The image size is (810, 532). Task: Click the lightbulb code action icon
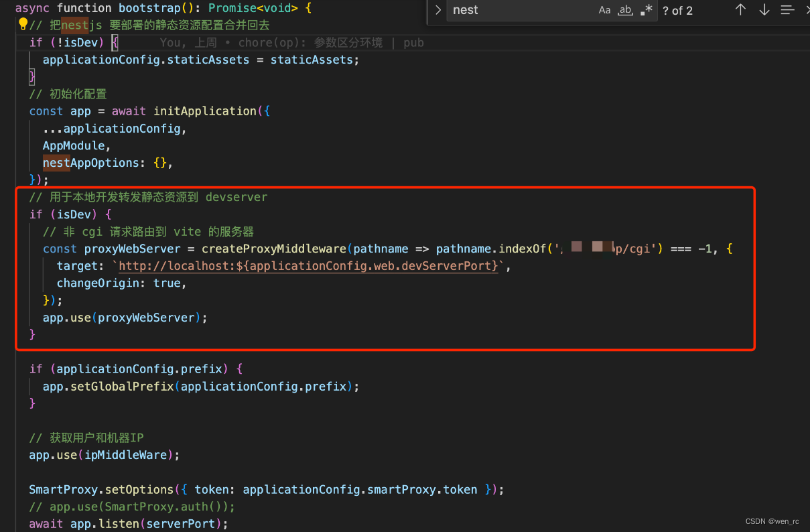(23, 25)
